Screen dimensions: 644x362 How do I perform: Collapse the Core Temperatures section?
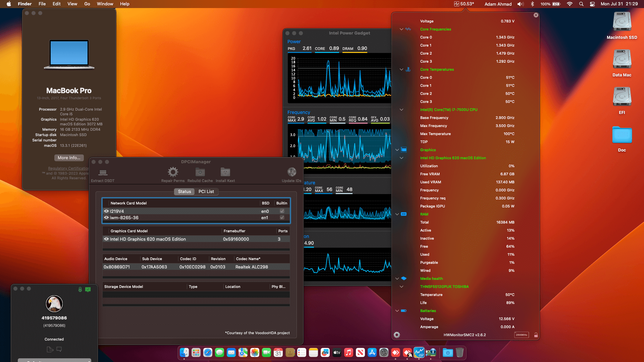(401, 69)
